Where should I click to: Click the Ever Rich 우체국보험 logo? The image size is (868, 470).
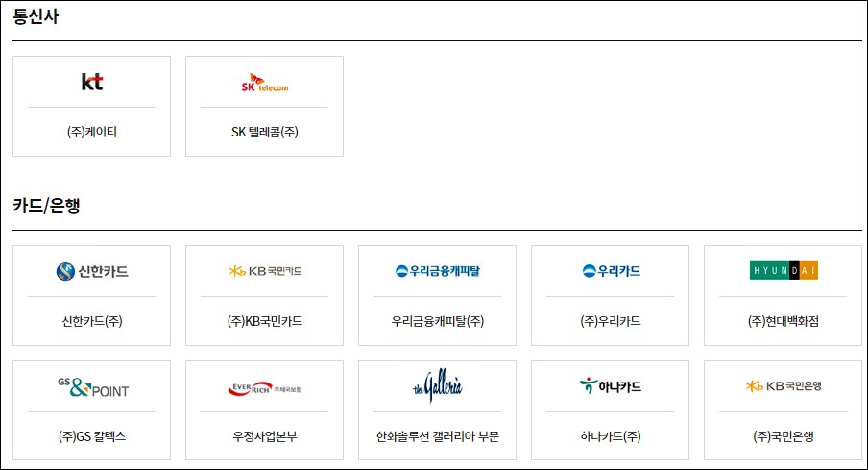click(265, 388)
